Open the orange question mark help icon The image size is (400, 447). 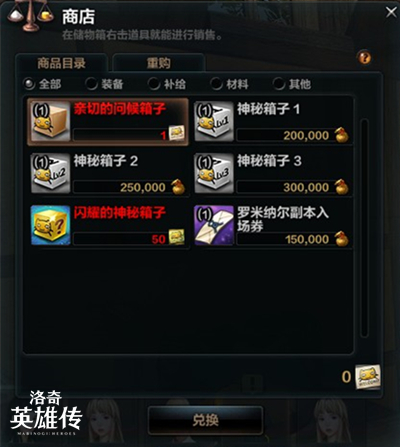[x=364, y=58]
